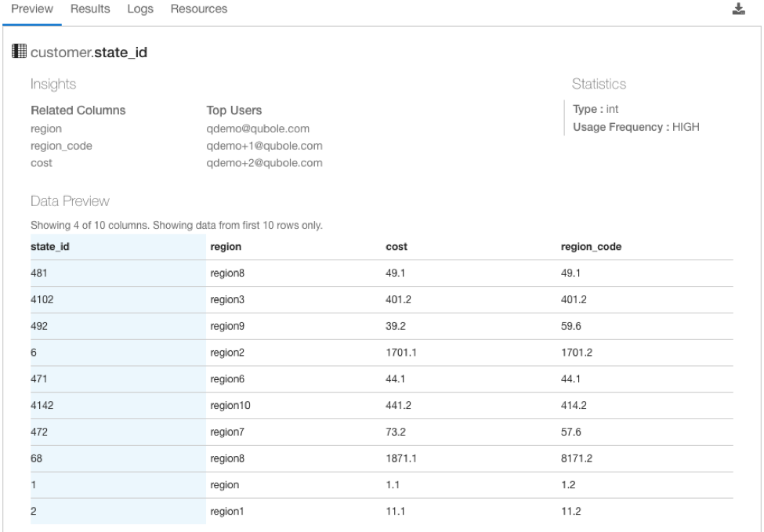Click the region2 cell
Viewport: 764px width, 532px height.
coord(227,353)
